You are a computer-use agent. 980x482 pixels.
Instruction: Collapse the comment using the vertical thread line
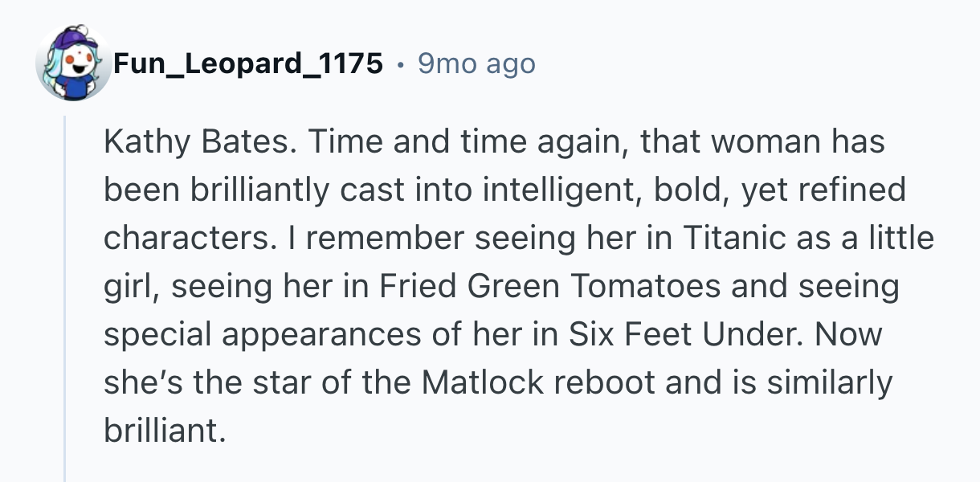[65, 297]
